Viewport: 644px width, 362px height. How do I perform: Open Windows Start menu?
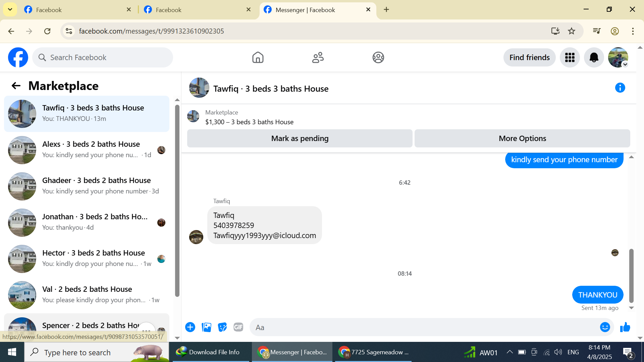[x=12, y=352]
